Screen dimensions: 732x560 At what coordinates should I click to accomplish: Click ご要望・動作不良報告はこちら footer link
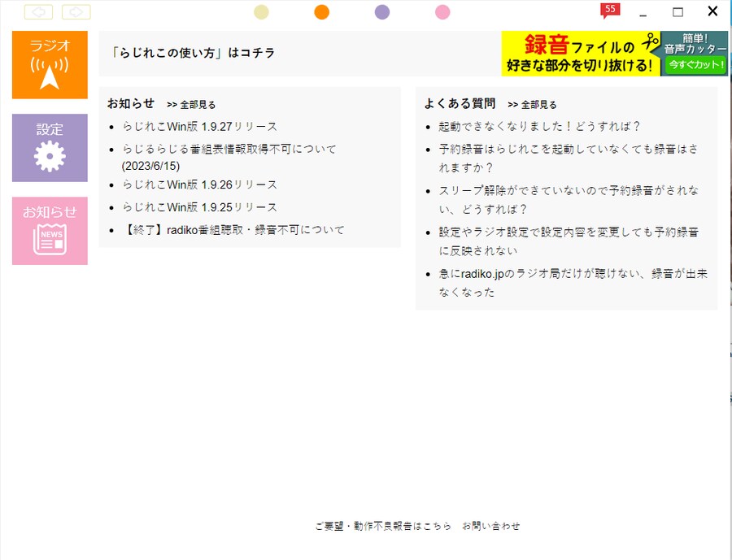[x=383, y=526]
